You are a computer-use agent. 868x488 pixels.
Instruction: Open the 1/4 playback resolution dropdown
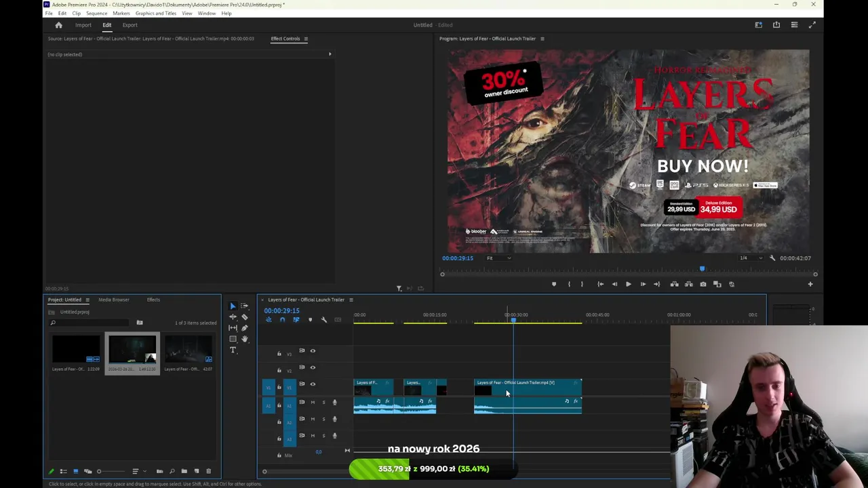(x=751, y=258)
